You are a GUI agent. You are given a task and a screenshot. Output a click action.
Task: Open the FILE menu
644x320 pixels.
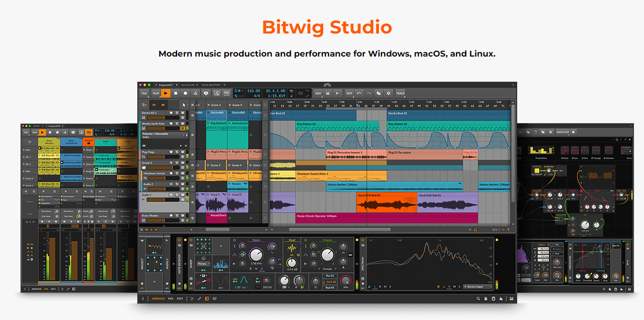click(144, 93)
